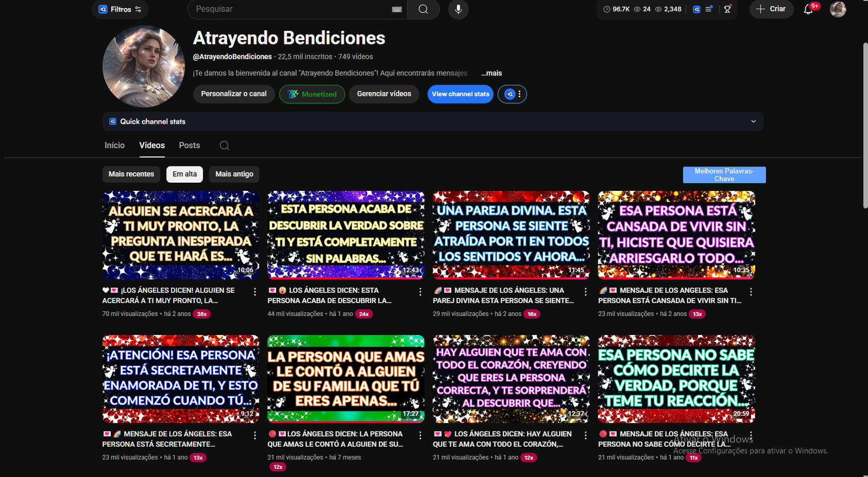Select the 'Em alta' sort chip
Image resolution: width=868 pixels, height=477 pixels.
(184, 174)
